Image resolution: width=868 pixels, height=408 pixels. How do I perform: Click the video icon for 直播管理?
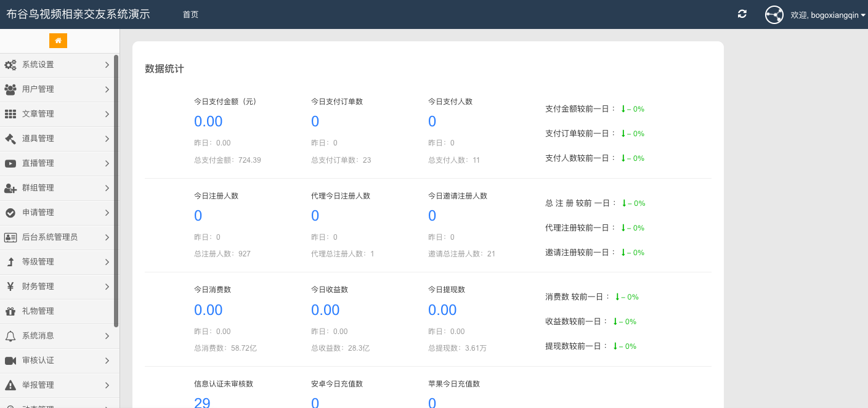pyautogui.click(x=10, y=163)
